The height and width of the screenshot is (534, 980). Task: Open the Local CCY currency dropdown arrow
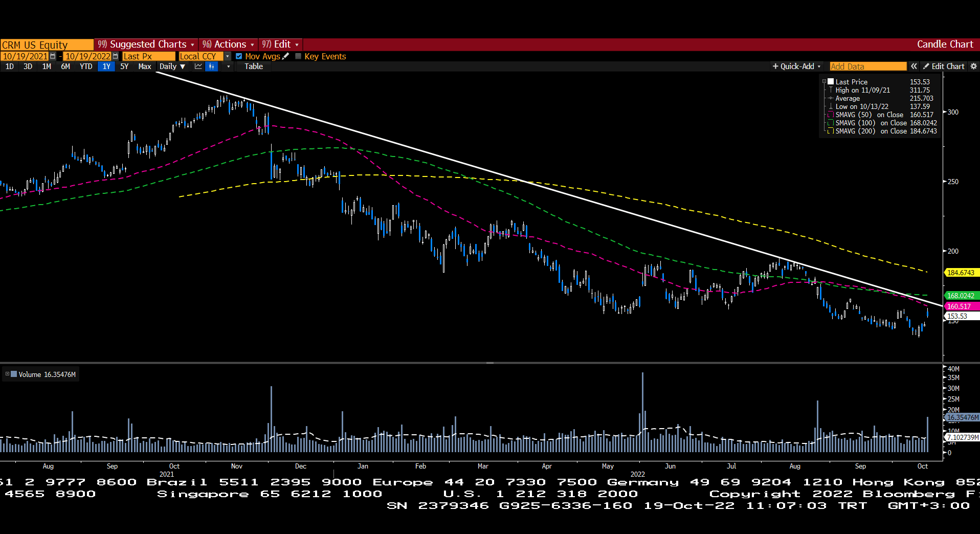[x=228, y=56]
